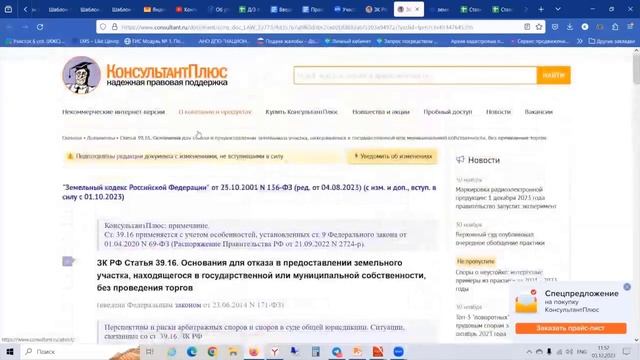Viewport: 640px width, 360px height.
Task: Open the Firefox account icon
Action: tap(585, 27)
